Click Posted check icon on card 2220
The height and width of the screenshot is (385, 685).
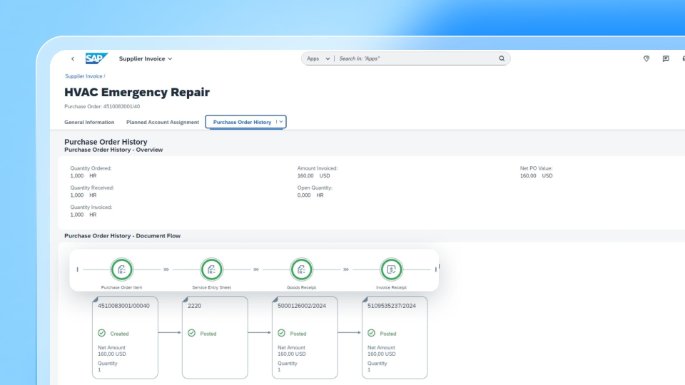coord(191,333)
